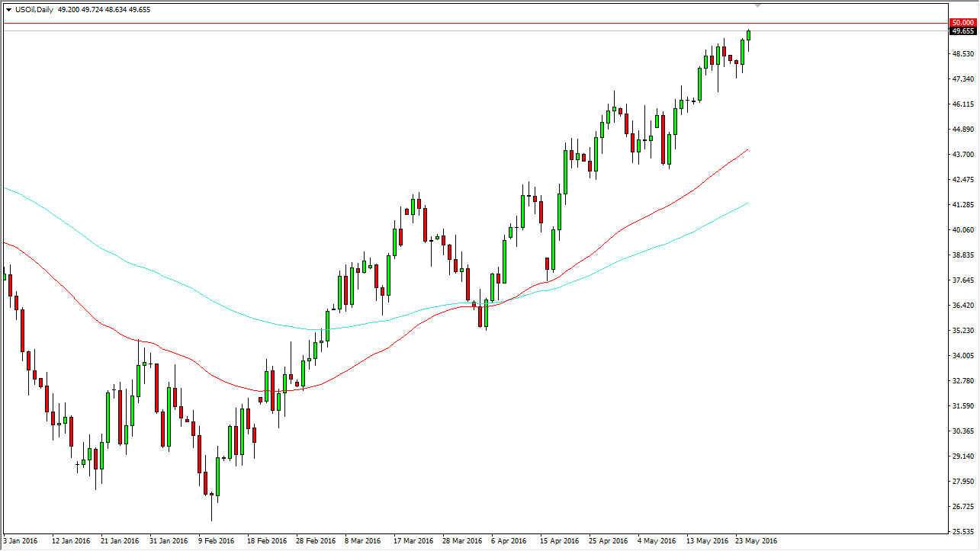Click the red 50.000 price label

click(963, 23)
